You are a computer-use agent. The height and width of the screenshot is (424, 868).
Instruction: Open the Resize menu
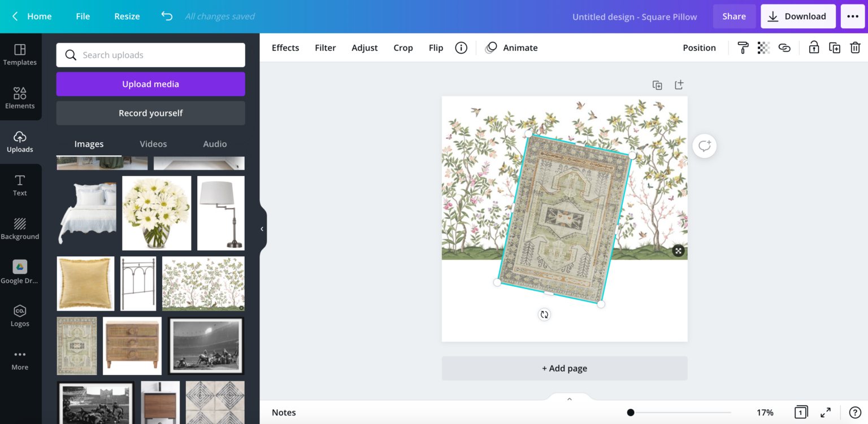pos(127,16)
